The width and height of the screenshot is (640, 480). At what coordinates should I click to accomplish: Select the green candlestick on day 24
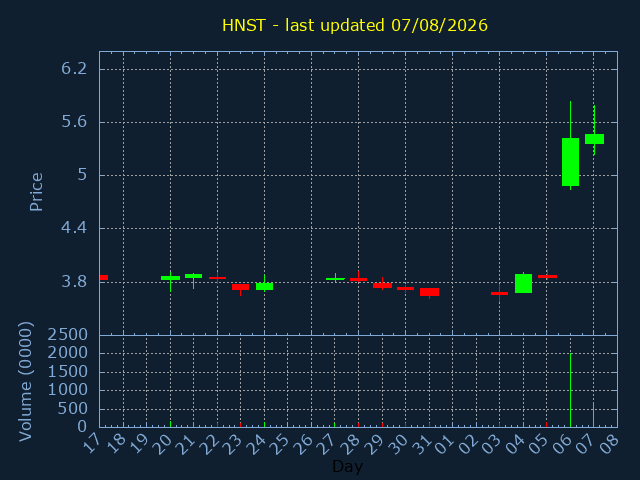click(x=264, y=287)
